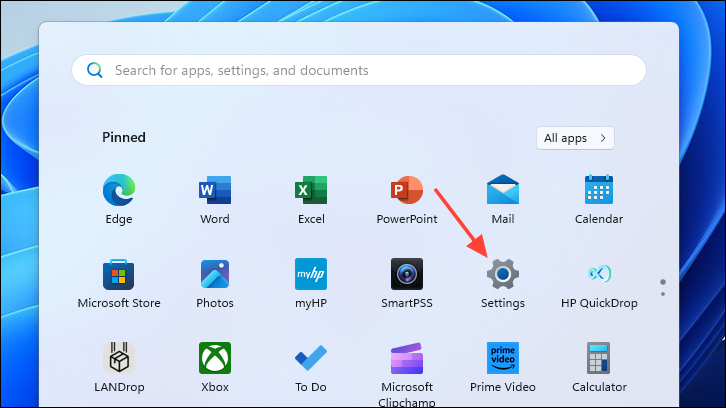
Task: Launch the Word app
Action: click(x=215, y=191)
